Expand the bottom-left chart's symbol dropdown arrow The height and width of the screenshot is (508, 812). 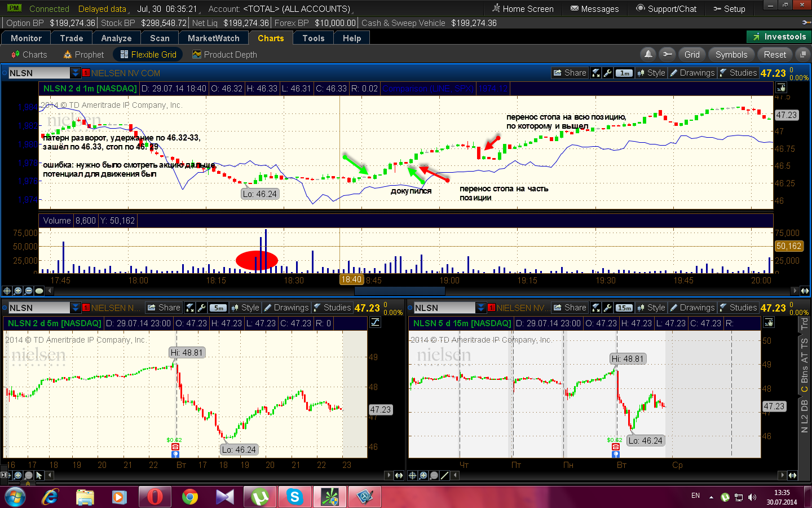point(76,308)
